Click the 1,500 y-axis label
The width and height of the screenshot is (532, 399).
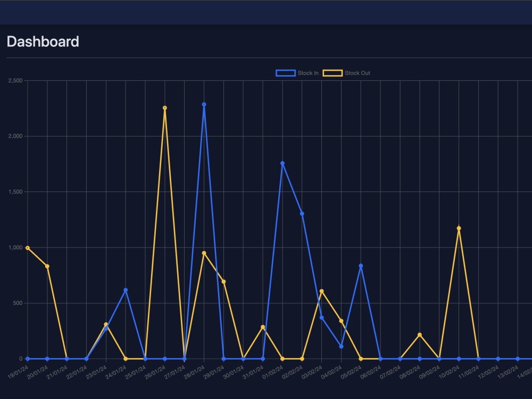(15, 192)
